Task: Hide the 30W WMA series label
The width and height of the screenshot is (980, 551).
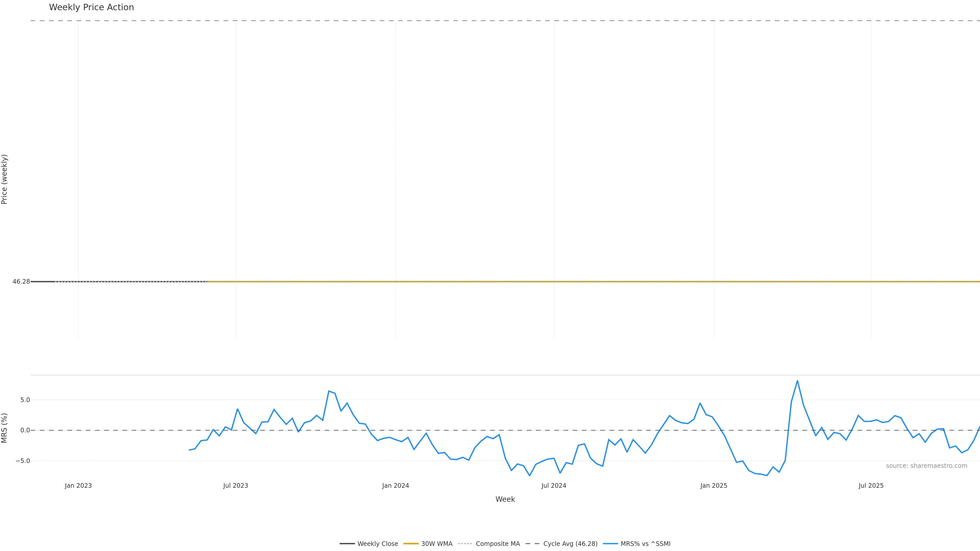Action: coord(436,544)
